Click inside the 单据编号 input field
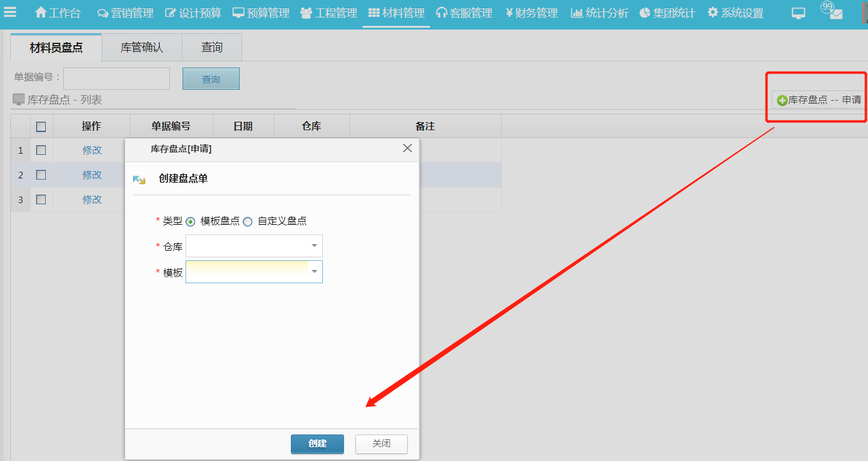Screen dimensions: 868x461 coord(116,78)
